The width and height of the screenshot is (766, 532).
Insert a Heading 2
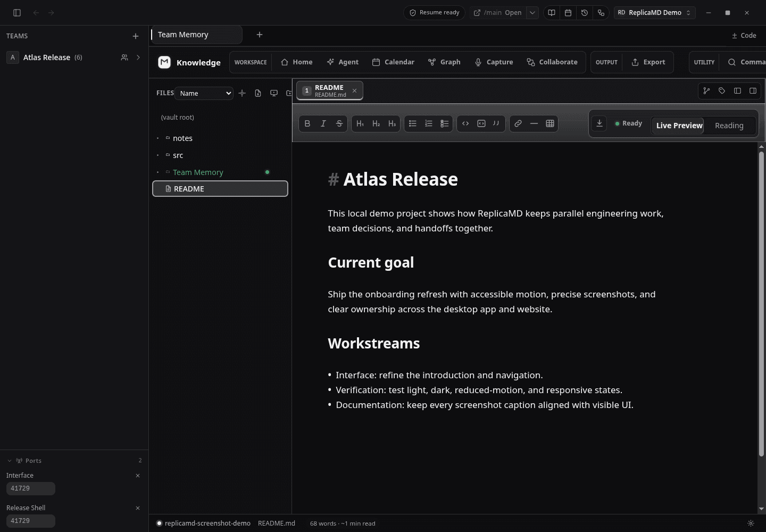376,123
